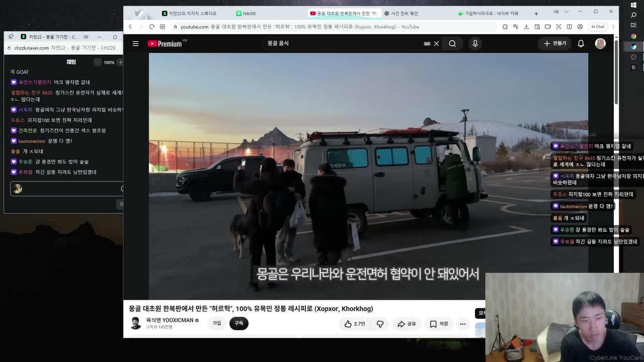Viewport: 644px width, 362px height.
Task: Open the browser profile icon
Action: tap(580, 27)
